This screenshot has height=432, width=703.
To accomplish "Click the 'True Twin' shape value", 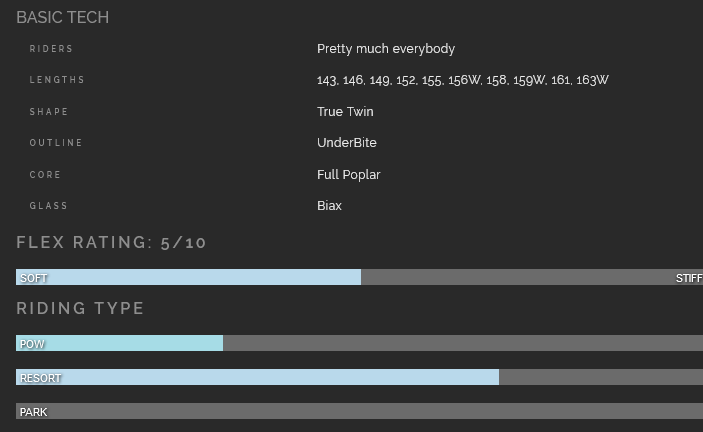I will pyautogui.click(x=345, y=112).
